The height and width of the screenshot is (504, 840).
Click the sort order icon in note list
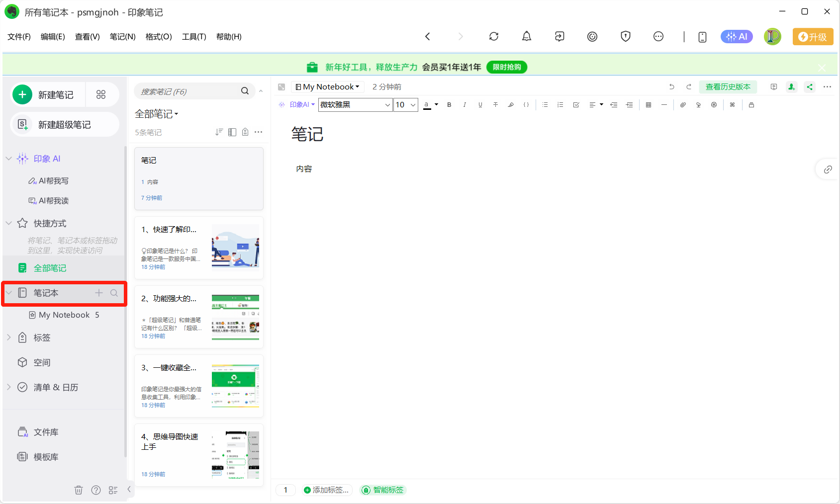(x=219, y=132)
